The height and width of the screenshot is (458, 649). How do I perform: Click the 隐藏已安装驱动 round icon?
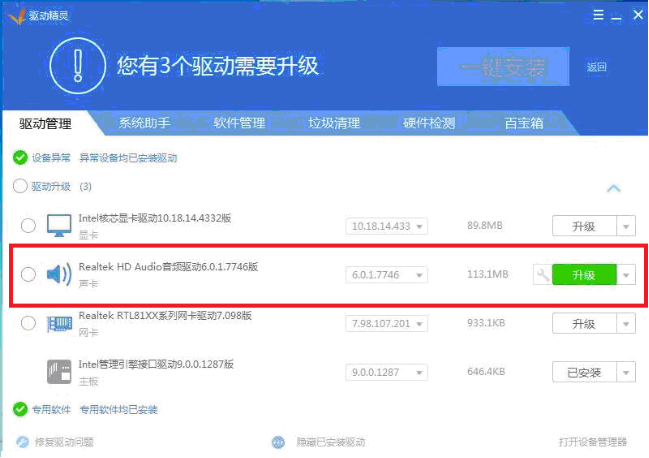pos(279,442)
